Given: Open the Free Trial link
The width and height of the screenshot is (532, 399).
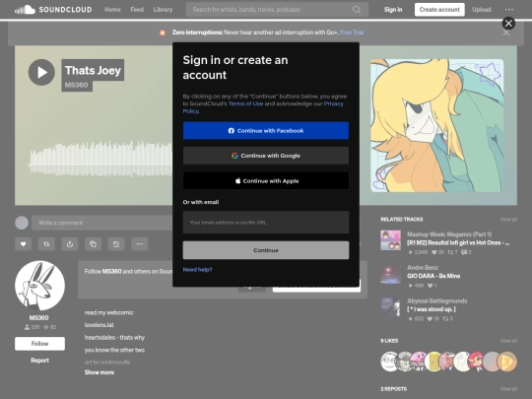Looking at the screenshot, I should 352,33.
